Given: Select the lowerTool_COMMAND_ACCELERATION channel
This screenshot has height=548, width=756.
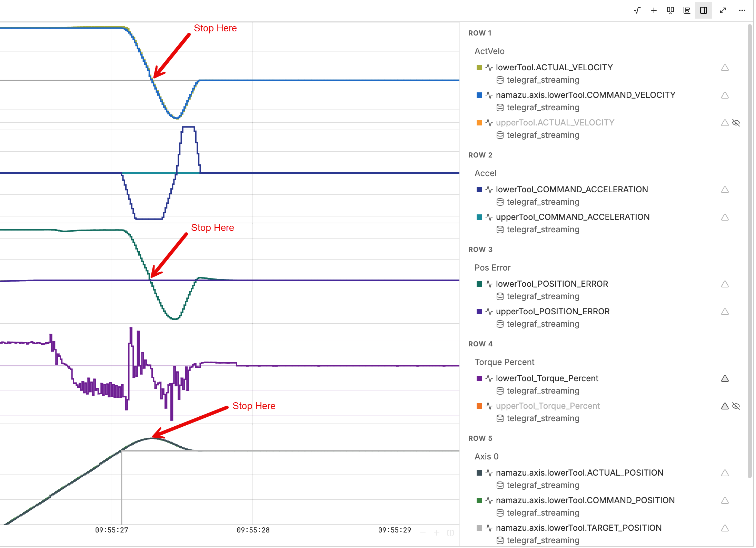Looking at the screenshot, I should click(x=571, y=190).
